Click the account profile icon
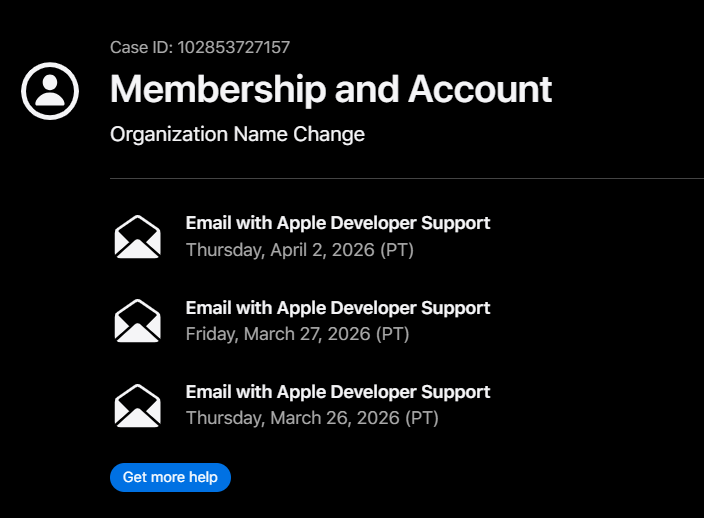This screenshot has height=518, width=704. point(49,91)
